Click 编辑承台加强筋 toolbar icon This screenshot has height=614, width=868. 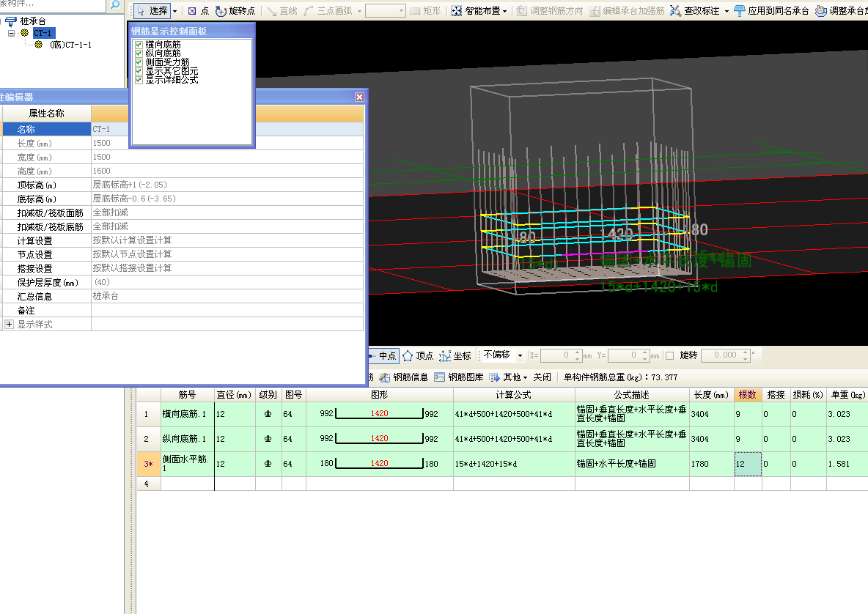tap(595, 10)
